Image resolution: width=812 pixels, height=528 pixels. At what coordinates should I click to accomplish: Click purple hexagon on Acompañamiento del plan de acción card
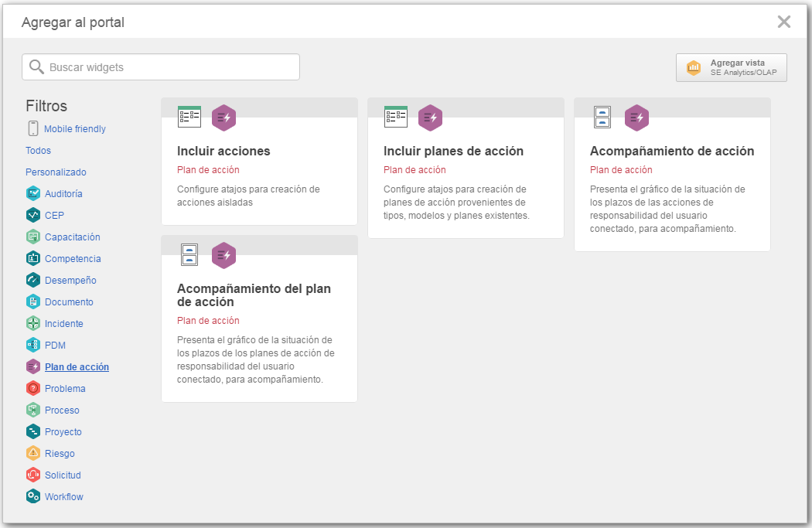223,256
